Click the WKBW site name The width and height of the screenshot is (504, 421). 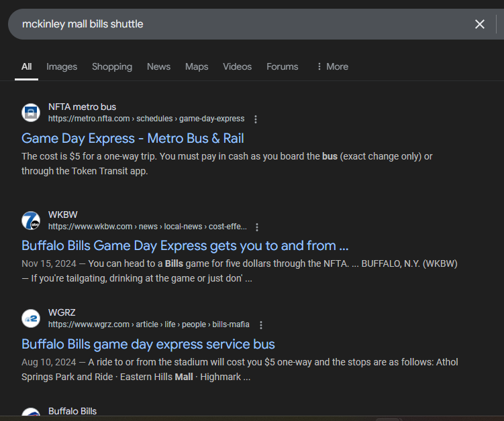(62, 215)
